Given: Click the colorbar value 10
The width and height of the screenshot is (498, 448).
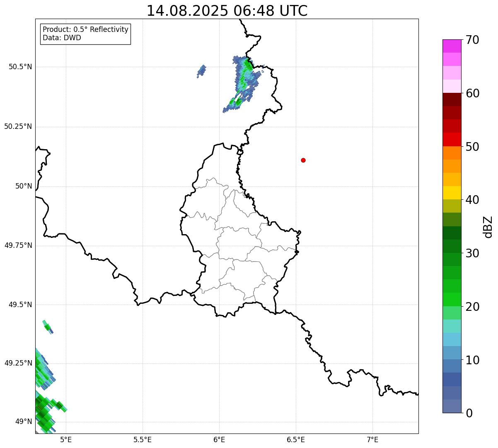Looking at the screenshot, I should coord(472,360).
